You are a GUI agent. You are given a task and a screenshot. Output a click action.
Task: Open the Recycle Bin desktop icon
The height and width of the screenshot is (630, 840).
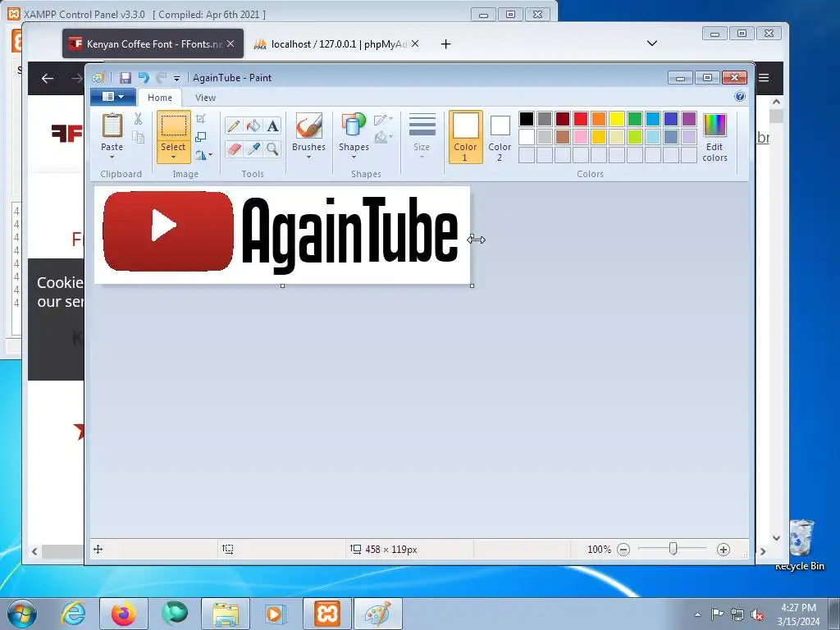[800, 546]
